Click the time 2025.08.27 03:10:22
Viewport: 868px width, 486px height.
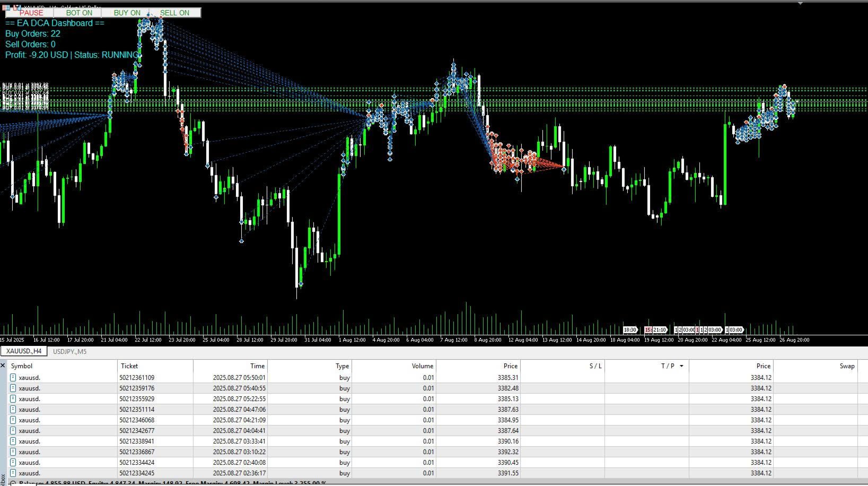point(239,452)
